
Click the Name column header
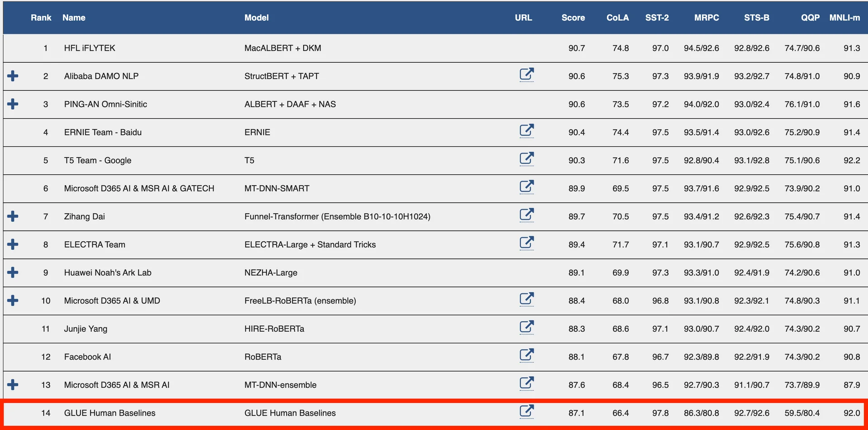click(x=74, y=18)
